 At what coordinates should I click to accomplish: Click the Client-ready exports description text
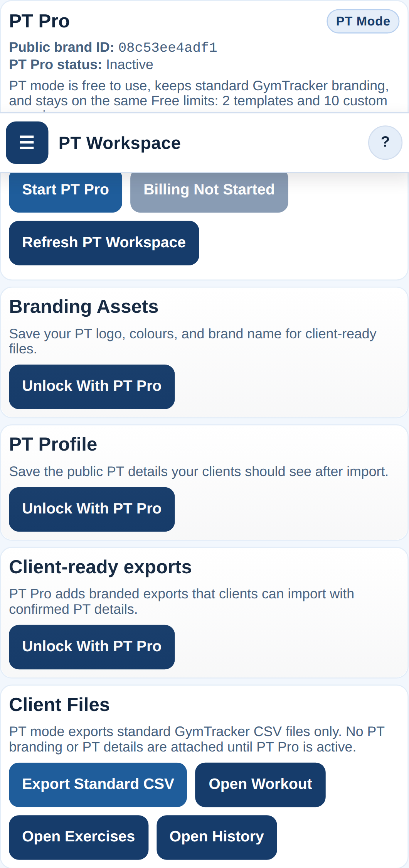[181, 601]
